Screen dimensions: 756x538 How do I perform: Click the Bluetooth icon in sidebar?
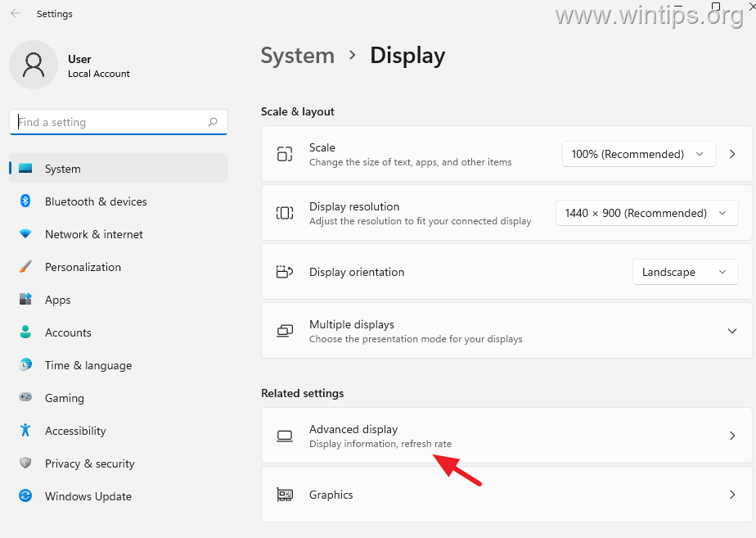(25, 201)
